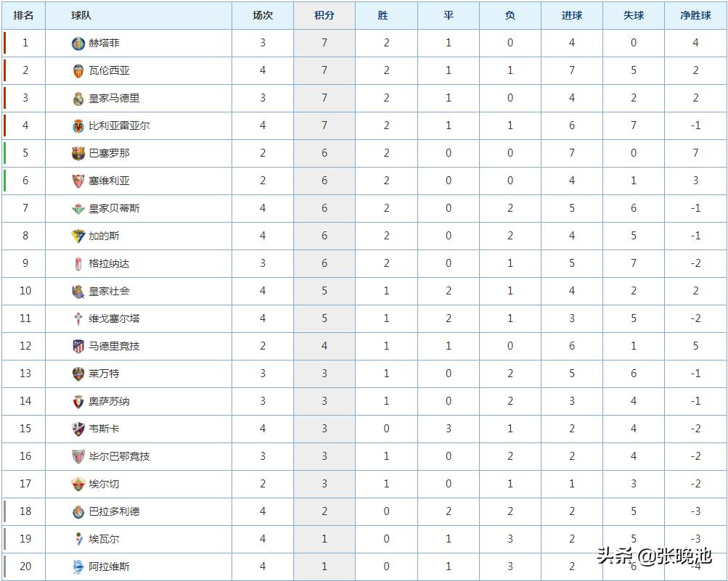This screenshot has height=581, width=728.
Task: Click the Barcelona (巴塞罗那) crest icon
Action: (78, 154)
